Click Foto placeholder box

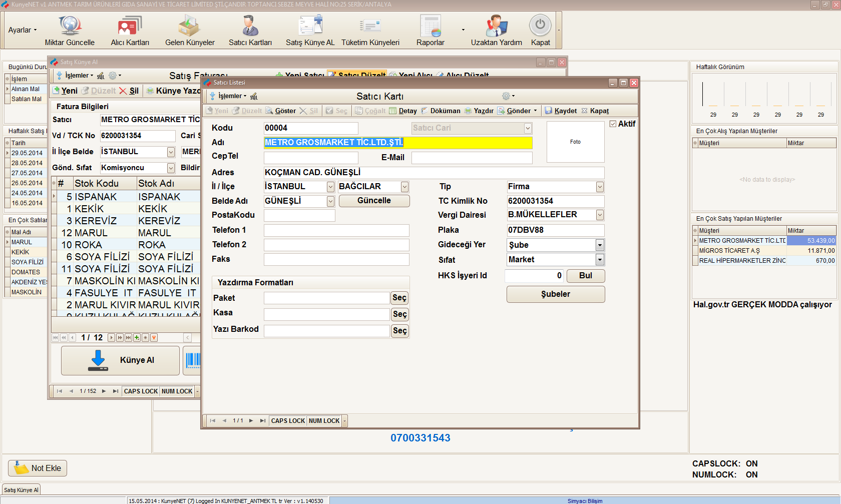(575, 142)
